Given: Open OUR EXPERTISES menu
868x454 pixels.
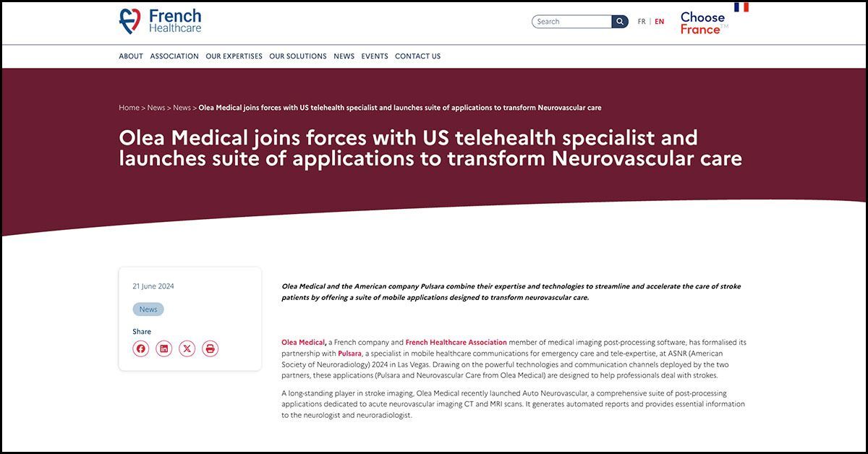Looking at the screenshot, I should tap(234, 56).
